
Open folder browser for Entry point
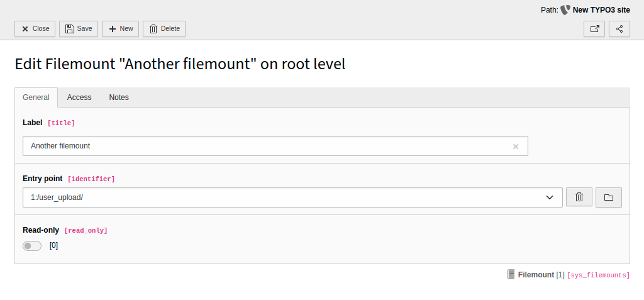click(608, 197)
